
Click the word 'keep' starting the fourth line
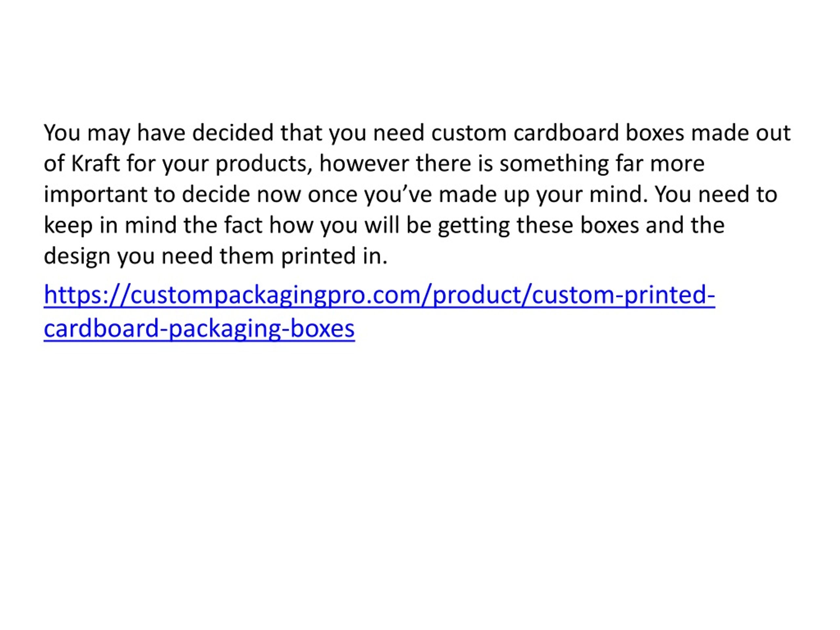click(68, 225)
